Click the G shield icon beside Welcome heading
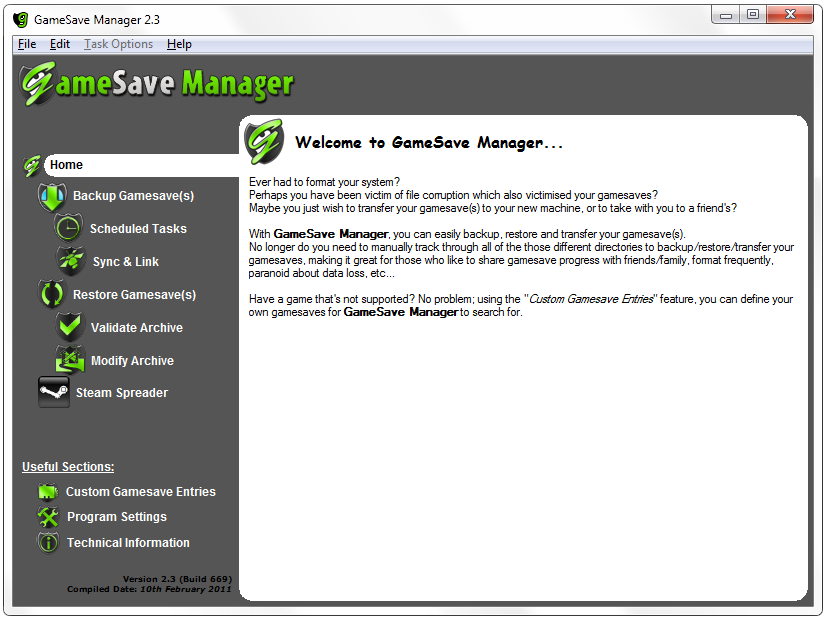 coord(264,141)
